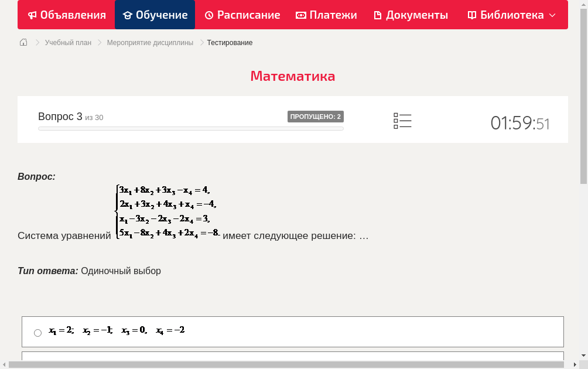Screen dimensions: 588x369
Task: Click the clock icon on Расписание
Action: 209,15
